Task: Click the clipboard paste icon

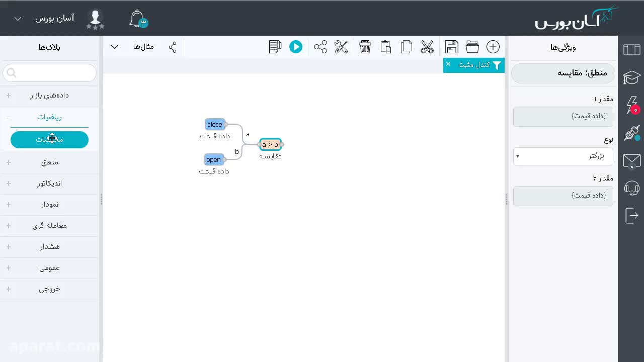Action: point(386,47)
